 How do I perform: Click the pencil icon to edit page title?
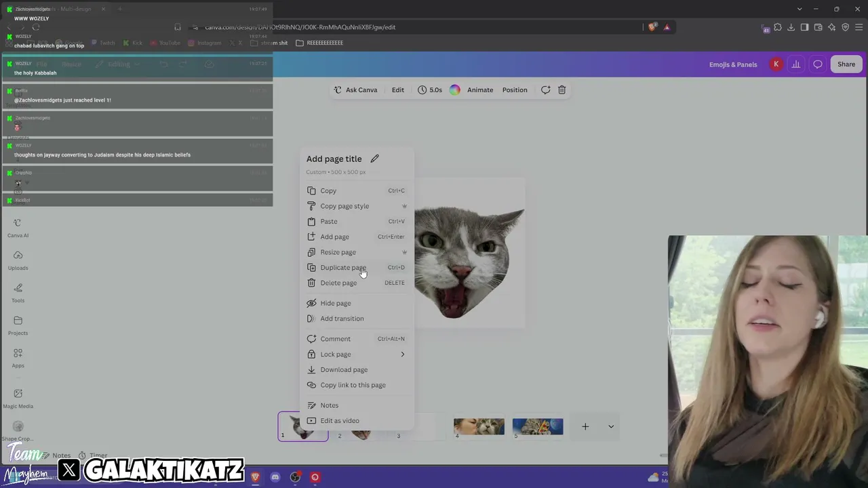(374, 159)
